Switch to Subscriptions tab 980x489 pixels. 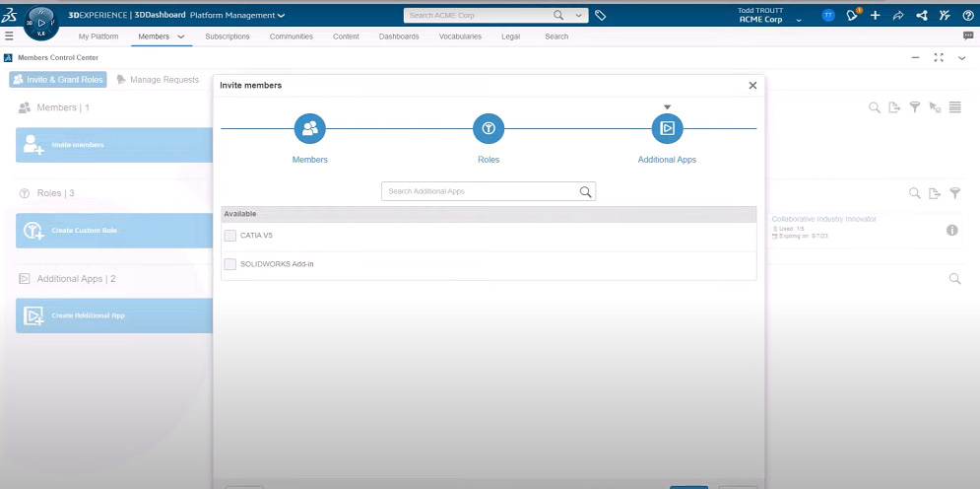click(x=227, y=36)
